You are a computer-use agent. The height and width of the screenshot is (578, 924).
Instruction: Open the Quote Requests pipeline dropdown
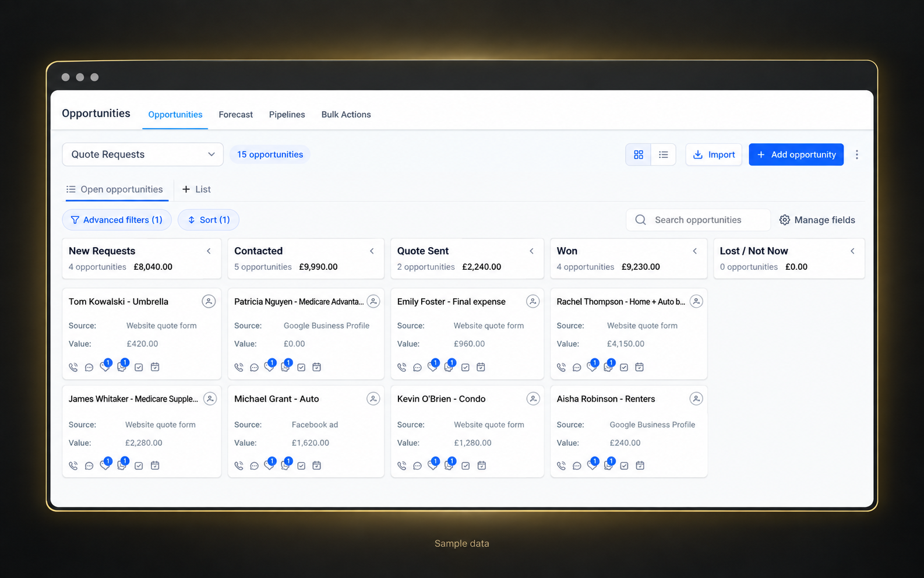[143, 154]
